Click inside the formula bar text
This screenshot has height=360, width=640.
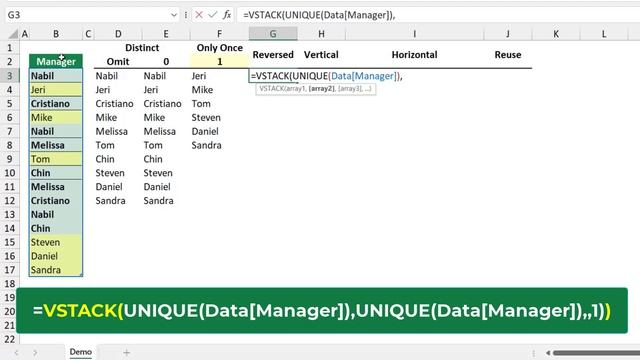tap(319, 15)
